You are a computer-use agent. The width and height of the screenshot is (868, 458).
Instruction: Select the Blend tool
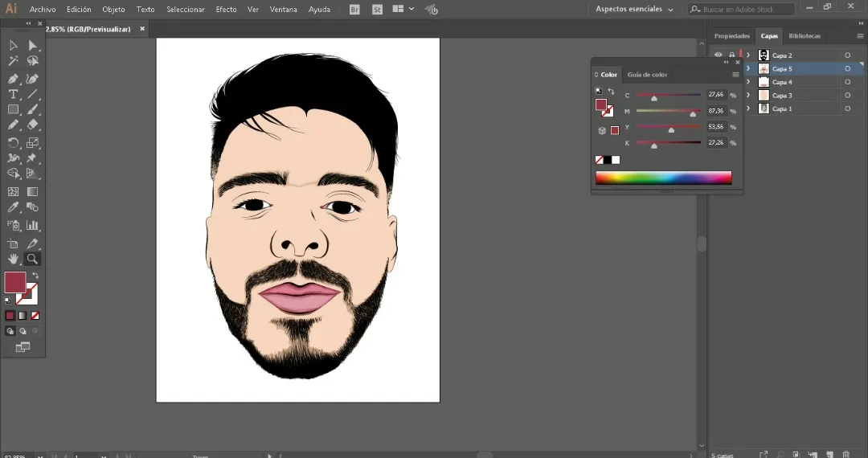point(33,207)
